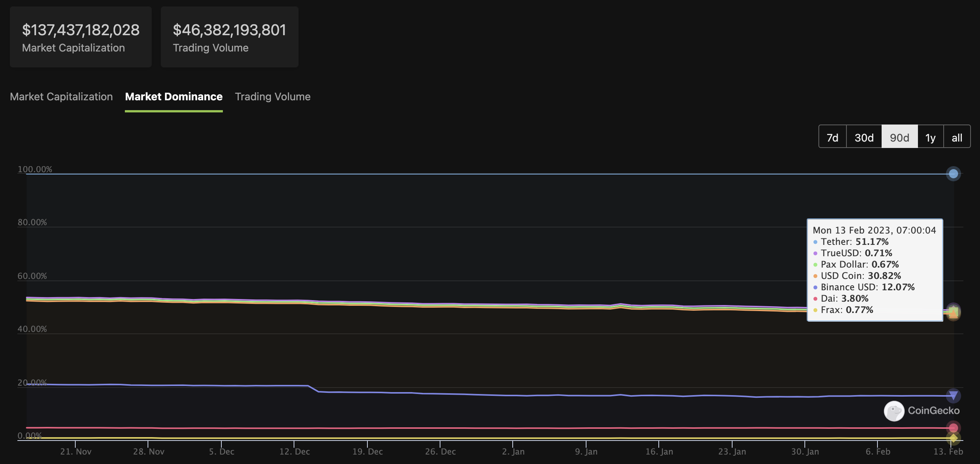The width and height of the screenshot is (980, 464).
Task: Set chart range to 7d
Action: click(x=832, y=137)
